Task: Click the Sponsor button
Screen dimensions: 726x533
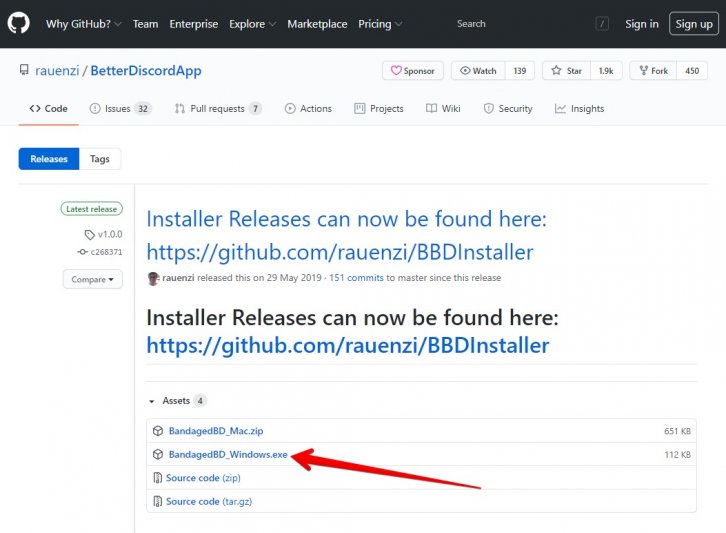Action: 413,71
